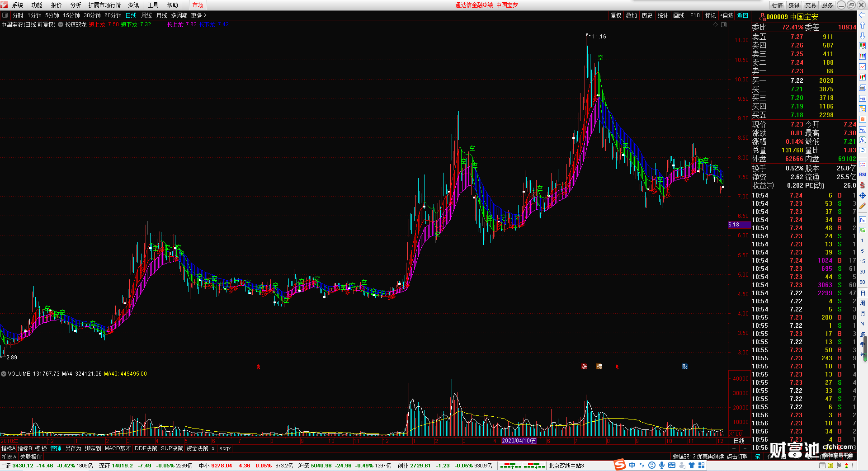This screenshot has width=868, height=471.
Task: Click the minus zoom-out button below price axis
Action: pos(745,448)
